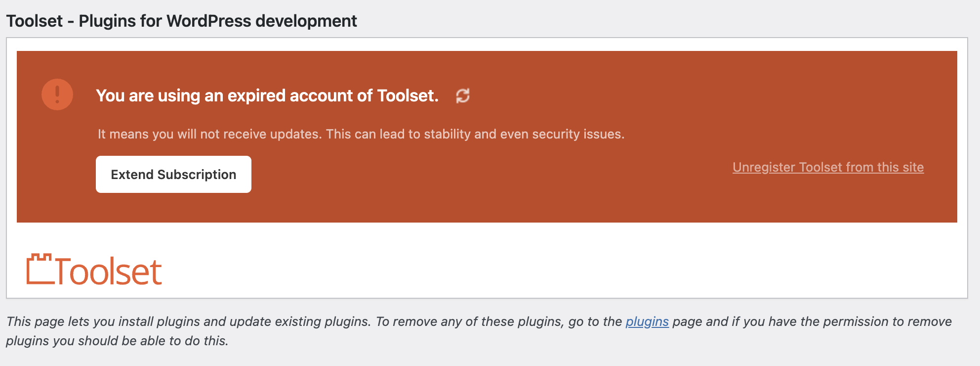Click the refresh icon beside expired account heading
Viewport: 980px width, 366px height.
pos(462,95)
